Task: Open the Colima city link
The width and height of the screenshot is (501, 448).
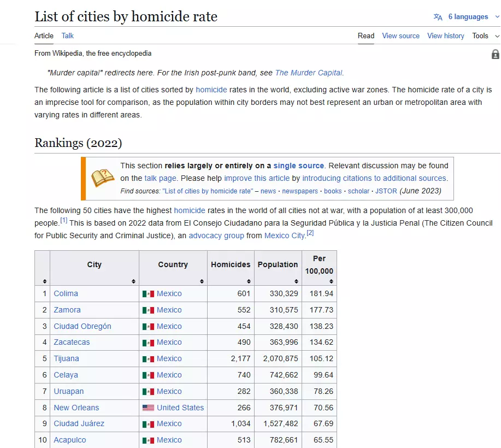Action: click(x=66, y=293)
